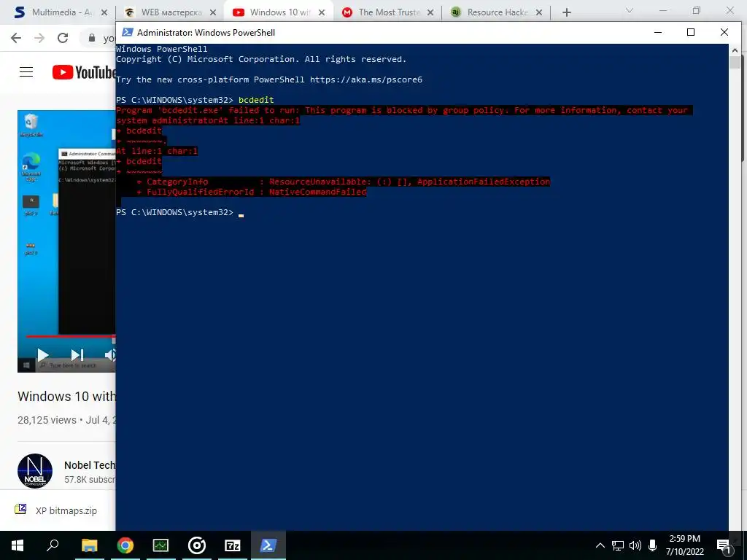Close the WEB мастерска browser tab
Image resolution: width=747 pixels, height=560 pixels.
[x=213, y=12]
